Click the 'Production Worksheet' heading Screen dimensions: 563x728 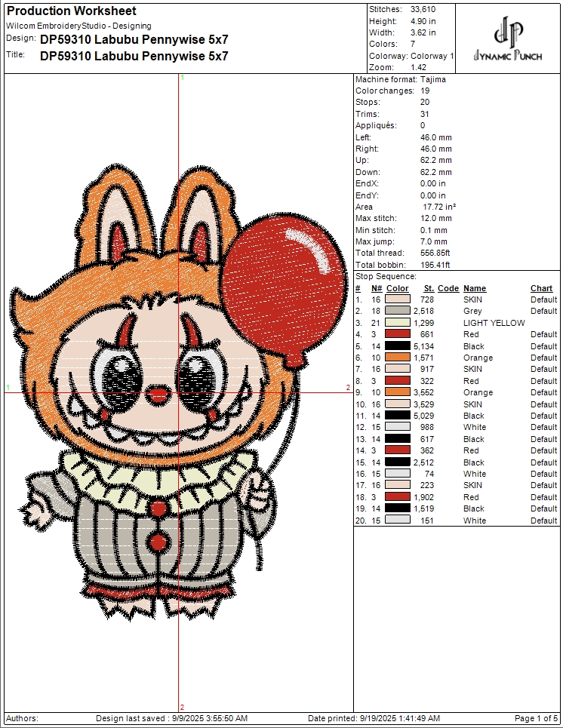point(72,11)
